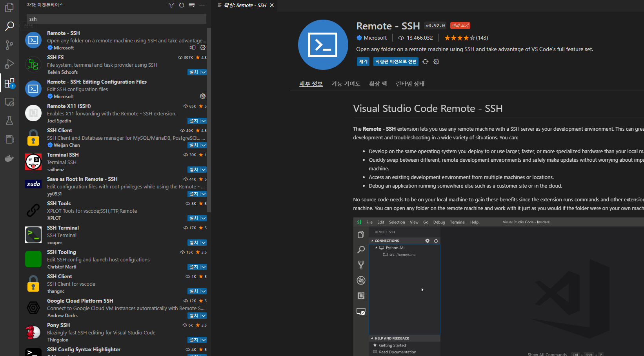644x356 pixels.
Task: Switch to the 기능 기여도 tab
Action: pyautogui.click(x=346, y=84)
